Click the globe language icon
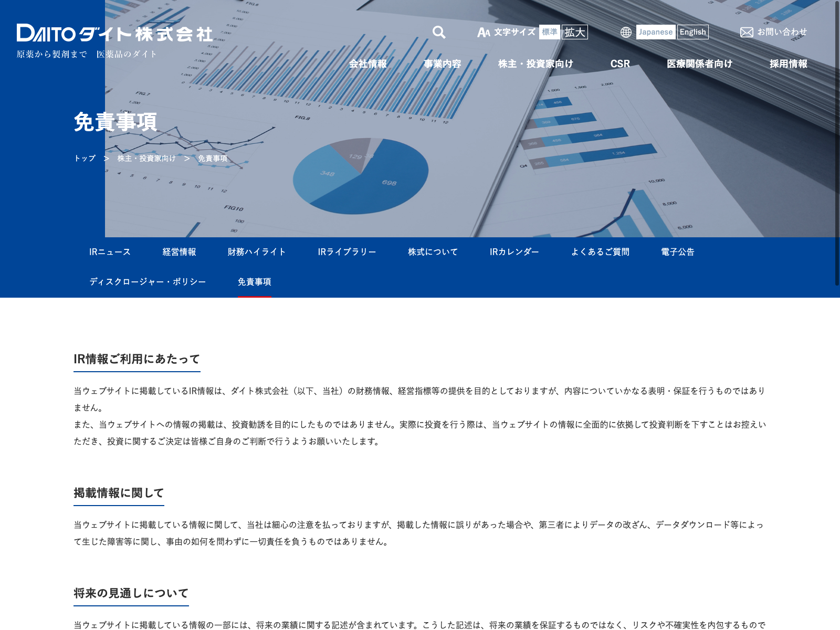 tap(626, 33)
